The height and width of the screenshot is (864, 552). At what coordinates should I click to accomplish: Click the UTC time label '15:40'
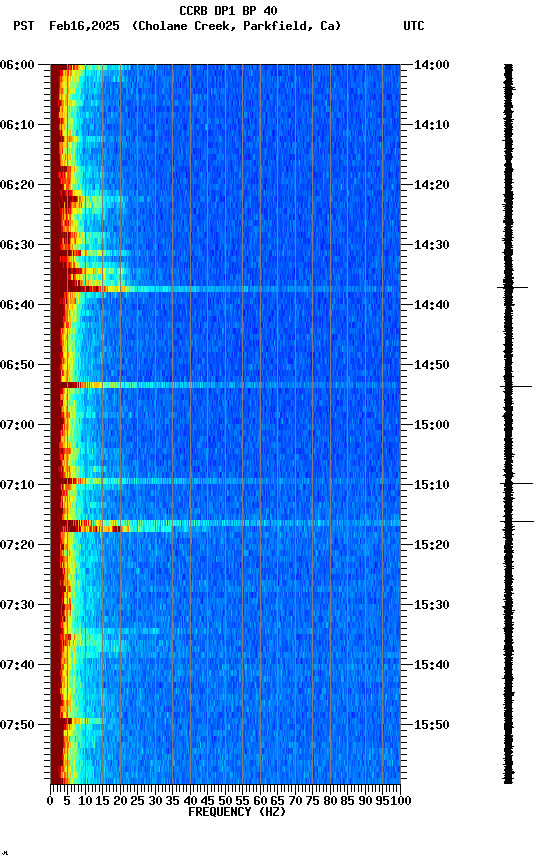(x=432, y=666)
